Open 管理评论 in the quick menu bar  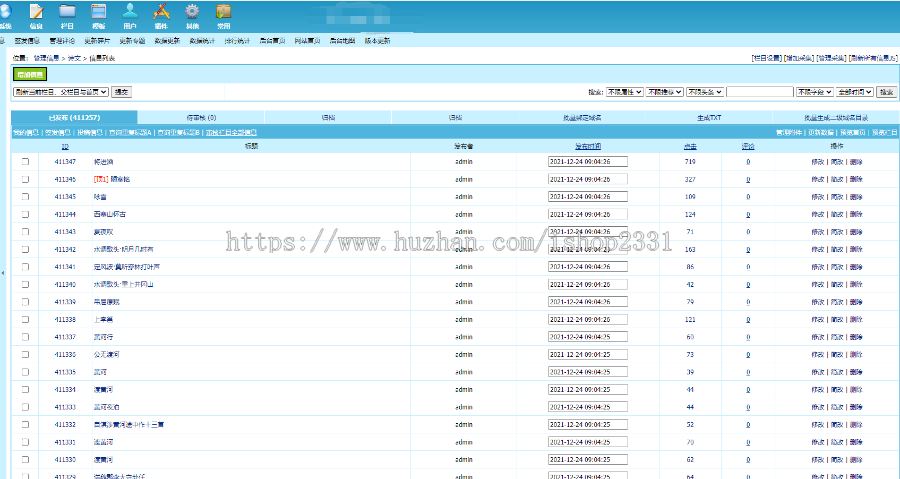(x=62, y=41)
